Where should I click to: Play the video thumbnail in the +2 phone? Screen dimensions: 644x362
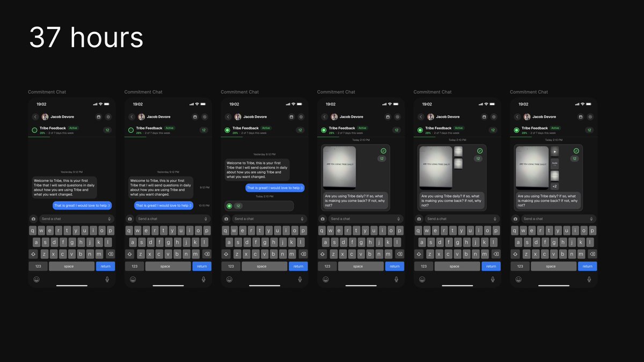coord(555,151)
